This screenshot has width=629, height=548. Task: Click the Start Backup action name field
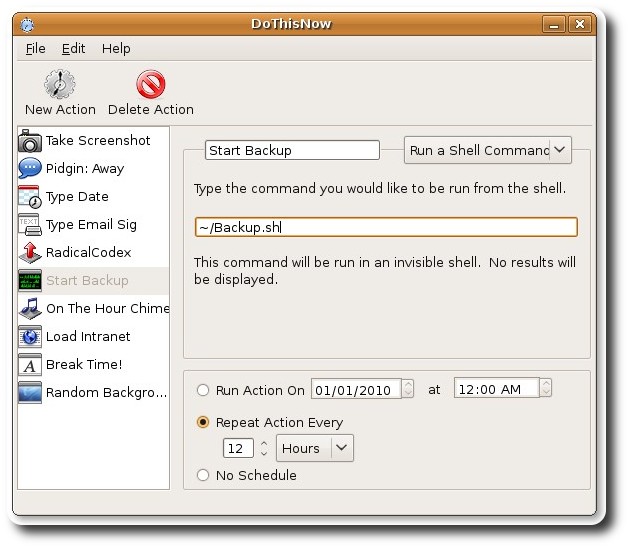click(x=292, y=150)
